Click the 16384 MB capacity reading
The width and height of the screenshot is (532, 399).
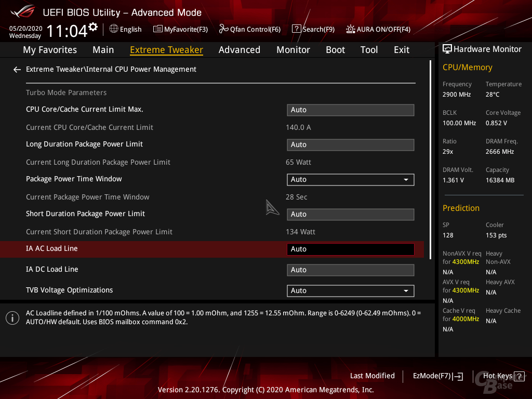pos(500,180)
